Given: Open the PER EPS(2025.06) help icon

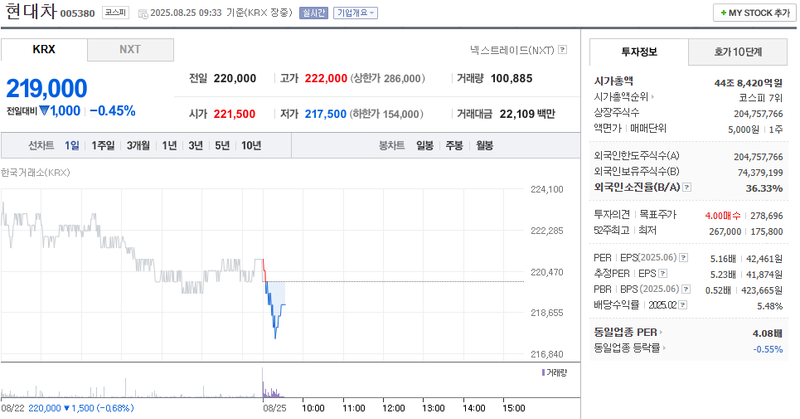Looking at the screenshot, I should point(684,258).
